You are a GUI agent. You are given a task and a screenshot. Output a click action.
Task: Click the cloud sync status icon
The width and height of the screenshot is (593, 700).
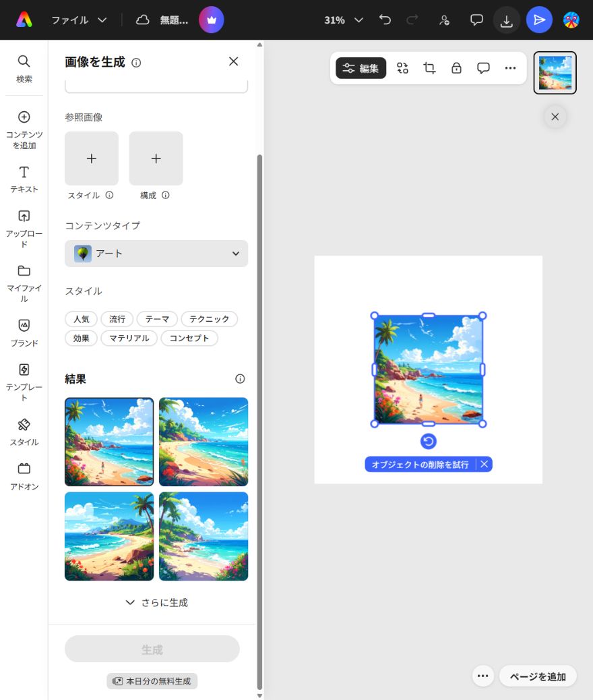pyautogui.click(x=142, y=20)
